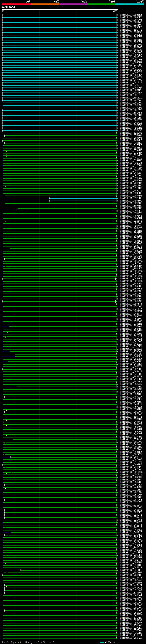This screenshot has height=644, width=146.
Task: Click label UniRef100_Q42699
Action: [131, 80]
